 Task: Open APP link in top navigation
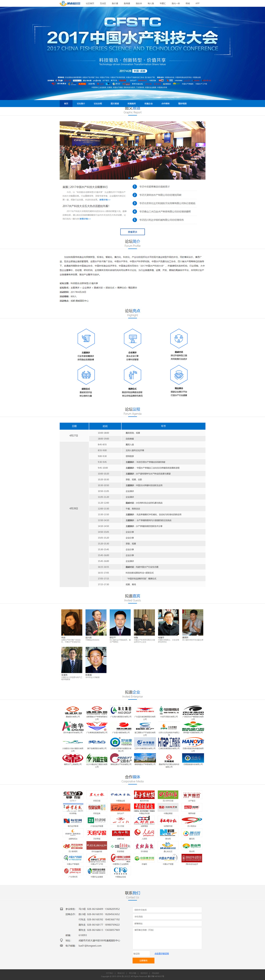(197, 3)
